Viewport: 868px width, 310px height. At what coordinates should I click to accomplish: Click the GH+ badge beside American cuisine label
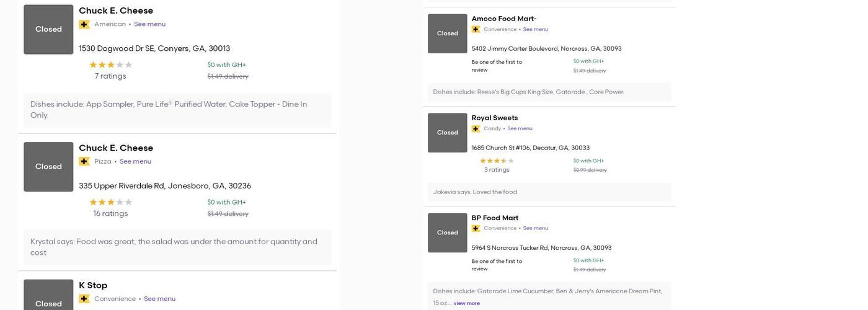[x=84, y=24]
